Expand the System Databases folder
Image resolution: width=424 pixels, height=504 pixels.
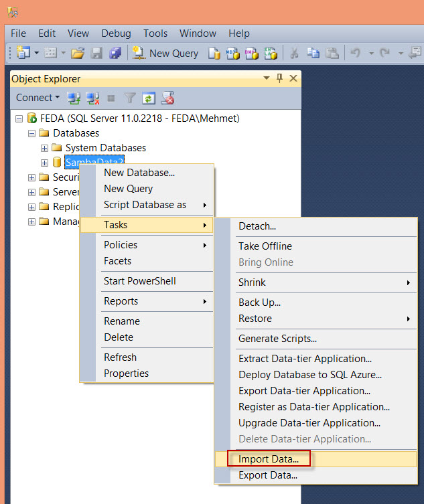(x=44, y=148)
